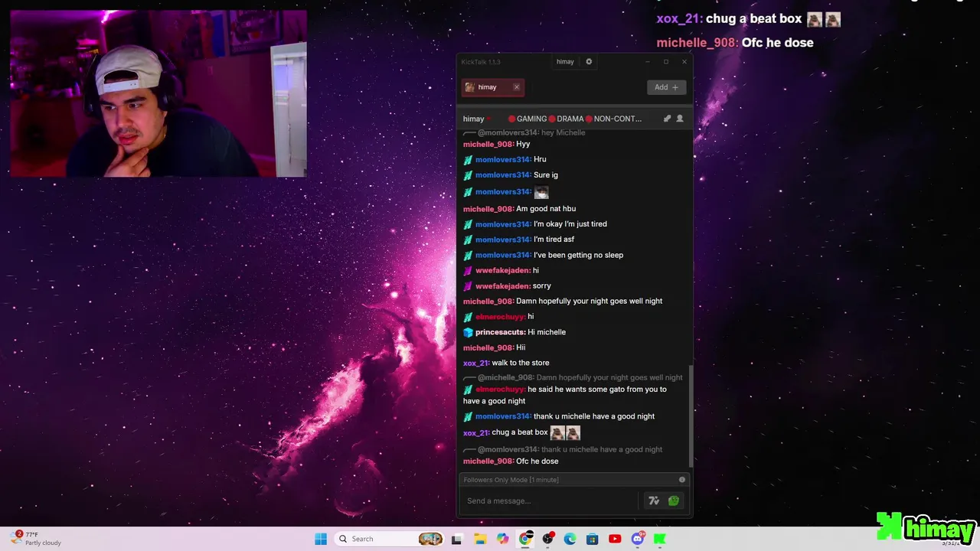The height and width of the screenshot is (551, 980).
Task: Close the himay chatroom tab
Action: point(516,87)
